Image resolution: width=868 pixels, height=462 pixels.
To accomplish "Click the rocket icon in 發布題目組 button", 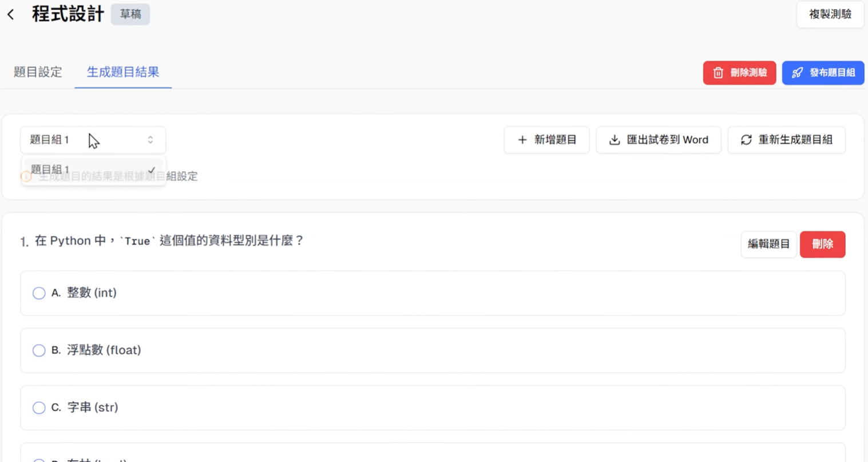I will (797, 73).
